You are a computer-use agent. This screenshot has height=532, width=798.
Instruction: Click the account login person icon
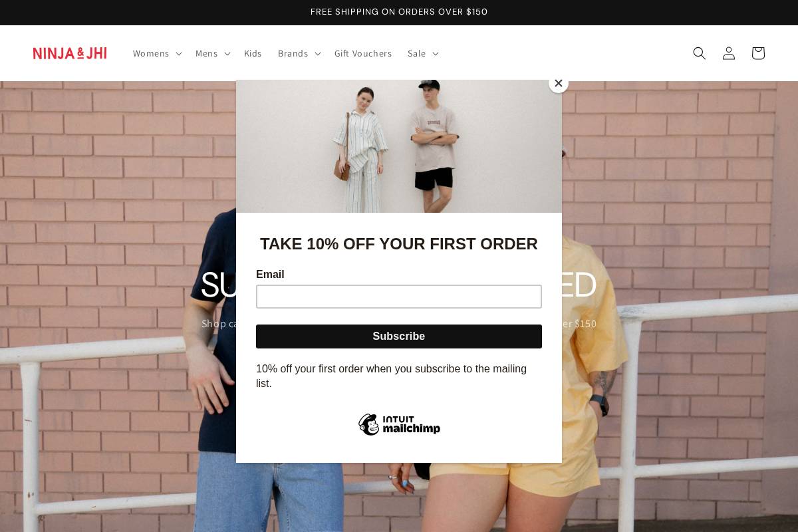729,53
